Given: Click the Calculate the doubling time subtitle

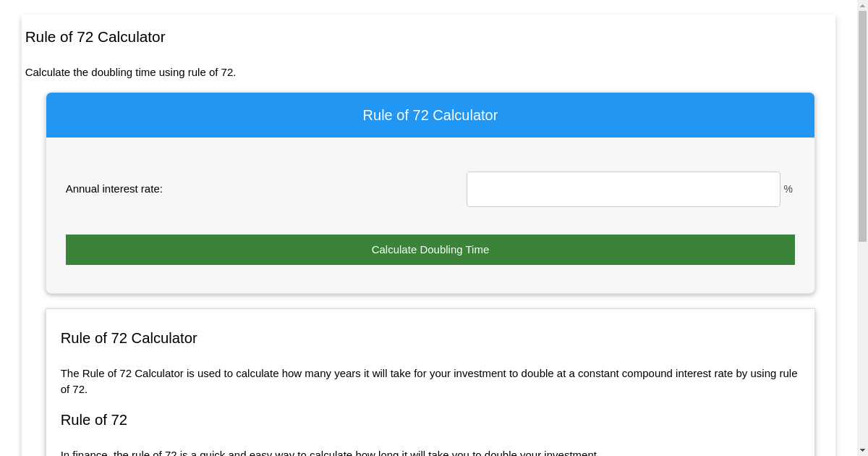Looking at the screenshot, I should pos(131,72).
